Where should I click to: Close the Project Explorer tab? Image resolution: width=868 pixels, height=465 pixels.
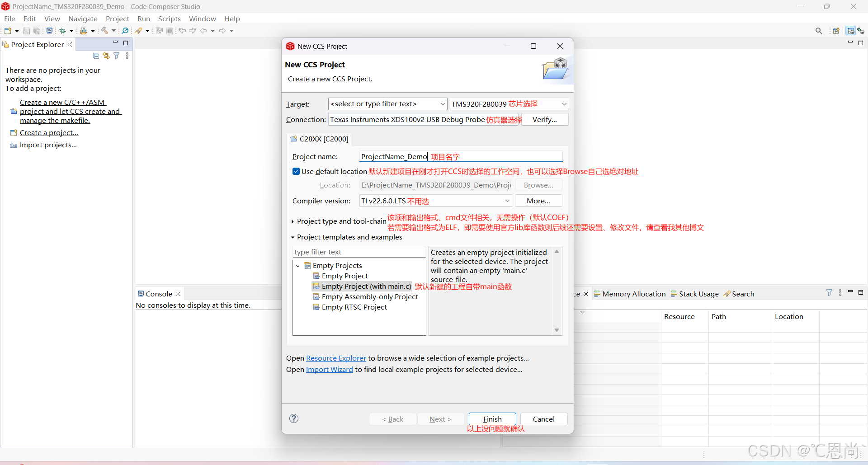[x=70, y=44]
